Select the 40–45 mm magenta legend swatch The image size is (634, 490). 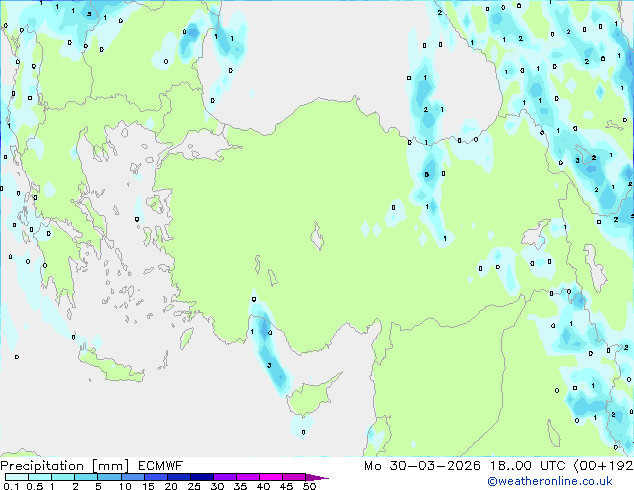pyautogui.click(x=271, y=477)
